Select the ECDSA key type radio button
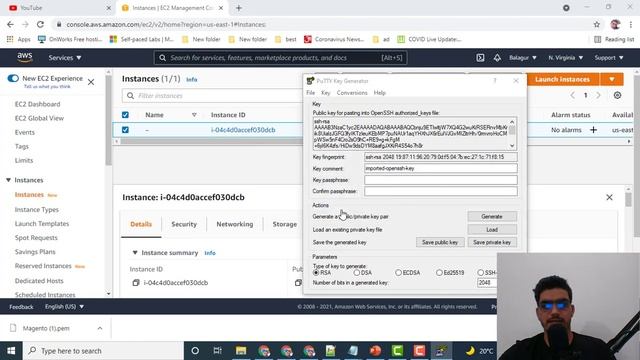Image resolution: width=640 pixels, height=360 pixels. 398,272
